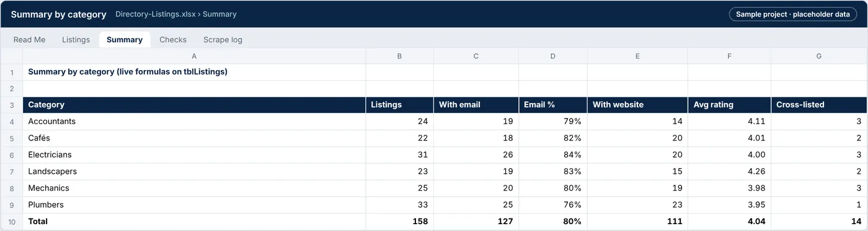Select the Electricians cell

[x=194, y=155]
